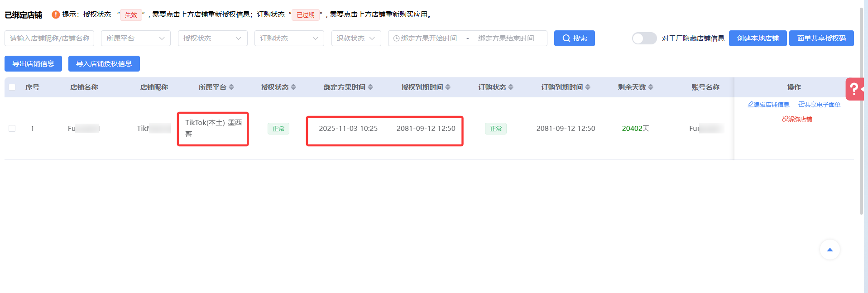The width and height of the screenshot is (868, 293).
Task: Sort by 授权状态 column arrows
Action: [293, 87]
